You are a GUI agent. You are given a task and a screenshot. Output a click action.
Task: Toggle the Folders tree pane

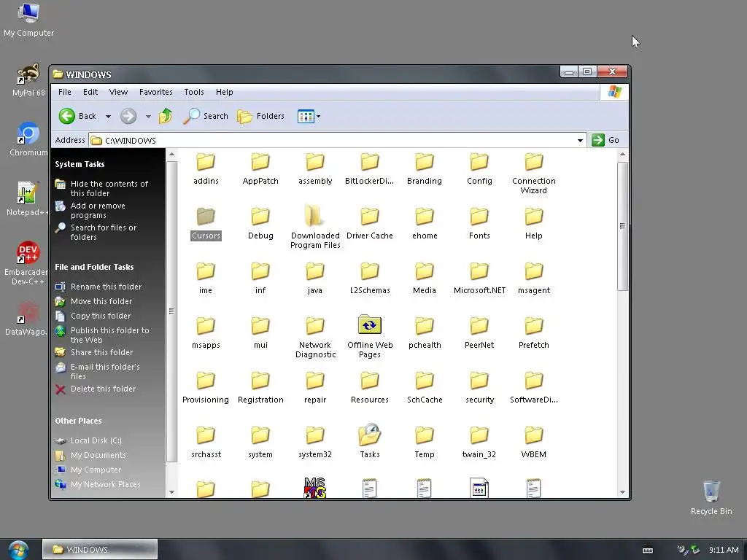tap(261, 116)
